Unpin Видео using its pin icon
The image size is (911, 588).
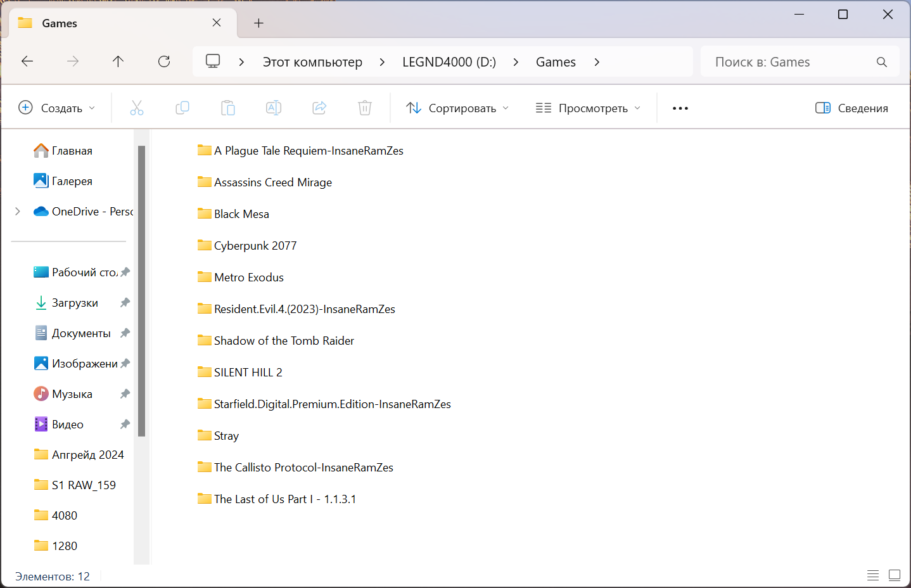(125, 425)
